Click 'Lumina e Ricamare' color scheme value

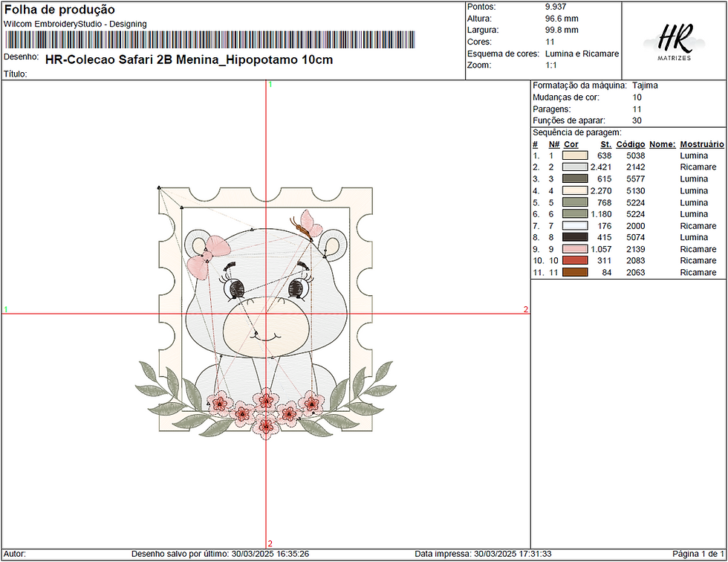pyautogui.click(x=582, y=54)
